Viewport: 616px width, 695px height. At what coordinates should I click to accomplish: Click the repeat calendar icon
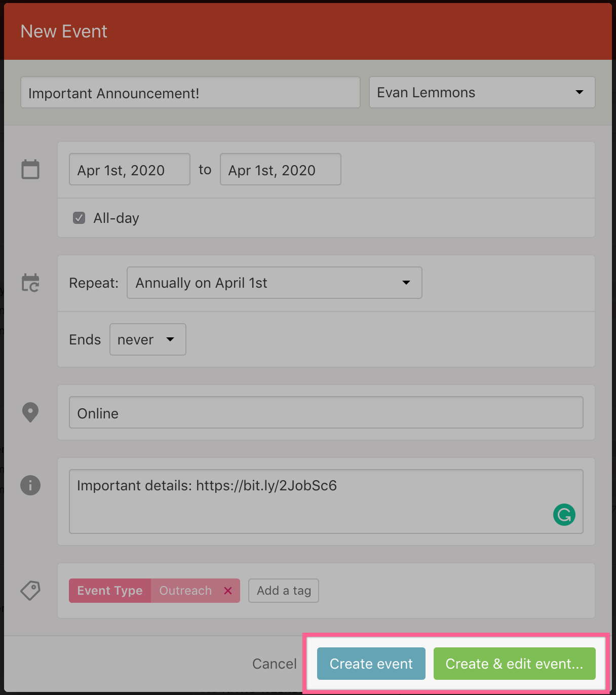click(x=30, y=283)
